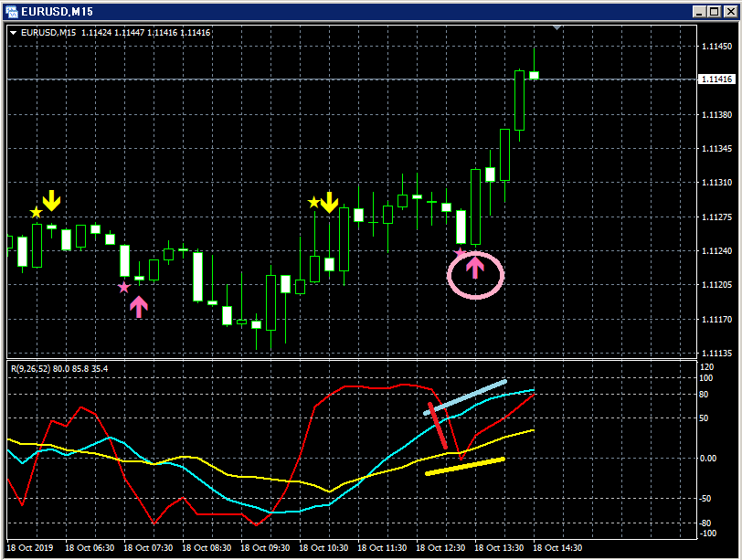742x560 pixels.
Task: Click the 18 Oct 08:30 time label
Action: 207,548
